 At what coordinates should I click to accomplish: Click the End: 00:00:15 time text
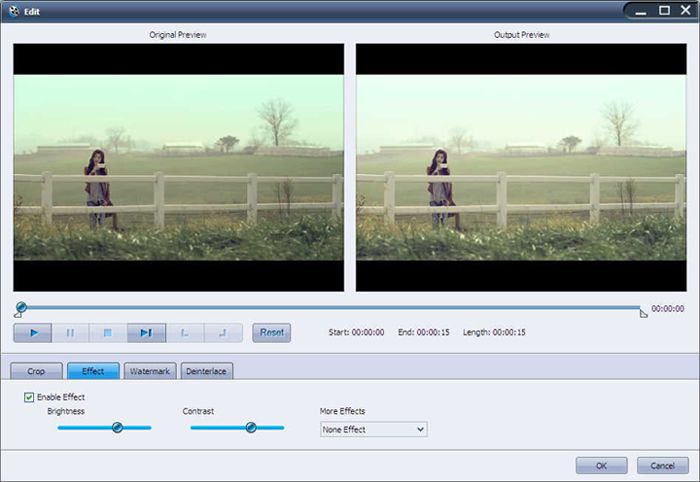pyautogui.click(x=424, y=332)
